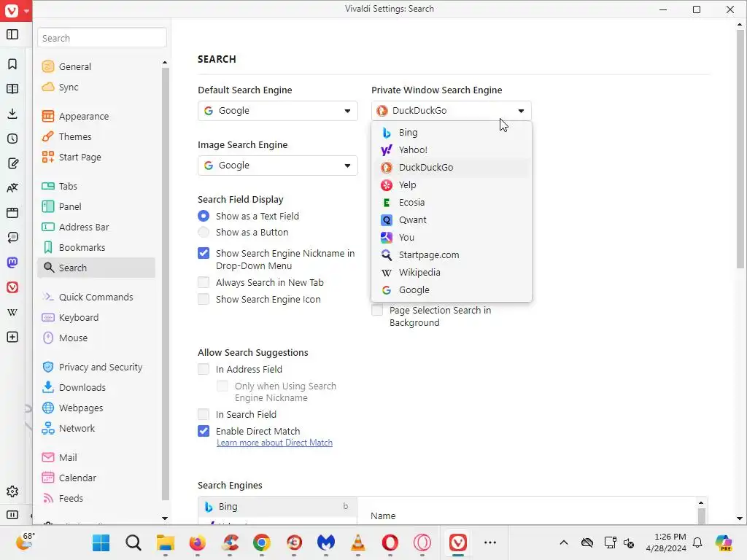Image resolution: width=747 pixels, height=560 pixels.
Task: Open the General settings section
Action: [96, 66]
